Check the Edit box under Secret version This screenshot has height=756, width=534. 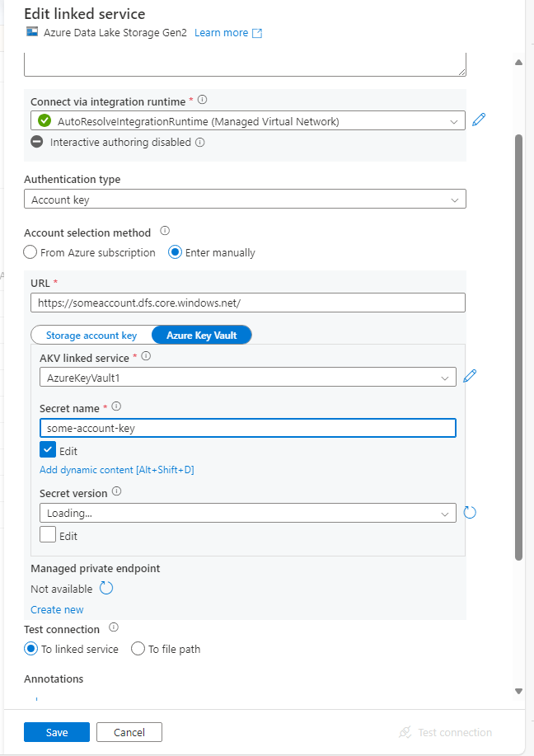click(48, 535)
